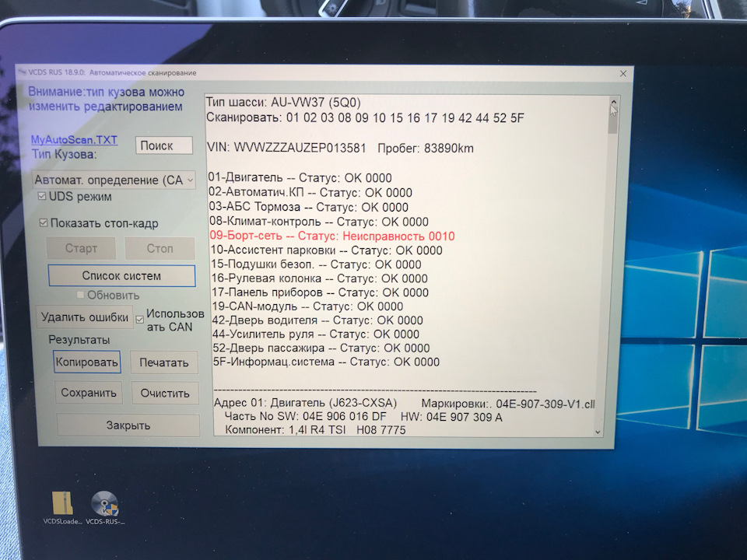Open the Автомат. определение body type dropdown
The height and width of the screenshot is (560, 747).
point(114,180)
